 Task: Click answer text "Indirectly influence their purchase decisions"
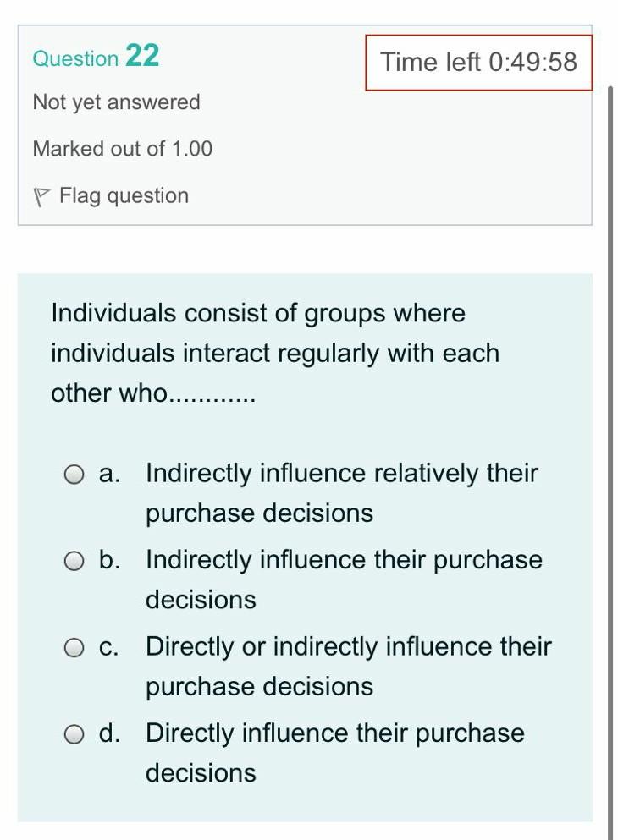click(343, 579)
